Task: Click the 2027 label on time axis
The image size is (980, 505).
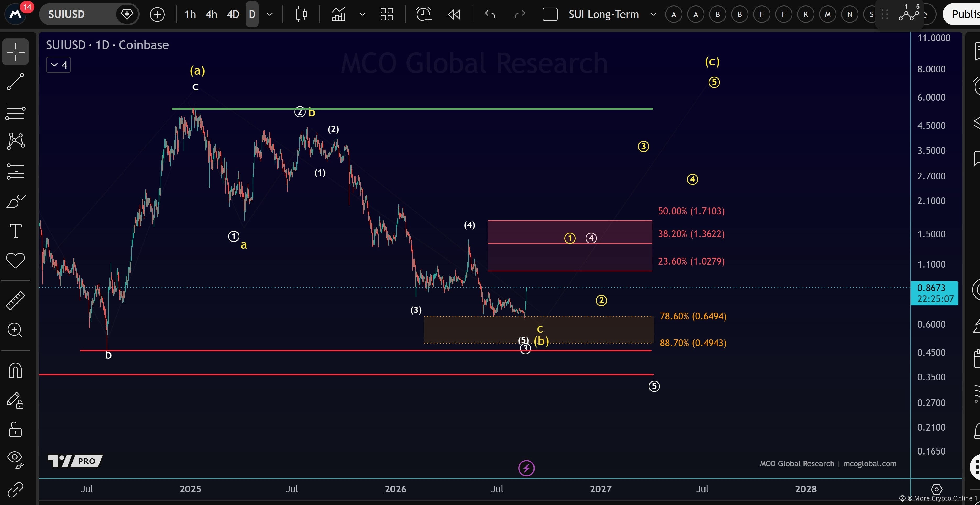Action: [x=600, y=489]
